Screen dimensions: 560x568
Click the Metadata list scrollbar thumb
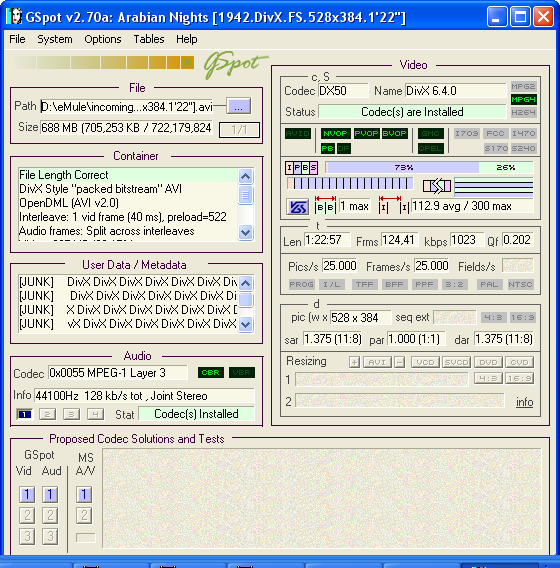pyautogui.click(x=246, y=300)
